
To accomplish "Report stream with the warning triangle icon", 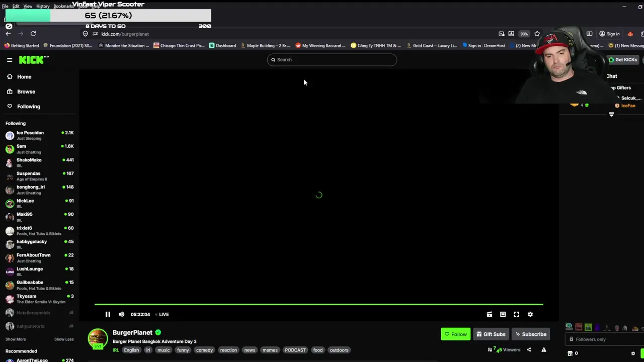I will 543,350.
